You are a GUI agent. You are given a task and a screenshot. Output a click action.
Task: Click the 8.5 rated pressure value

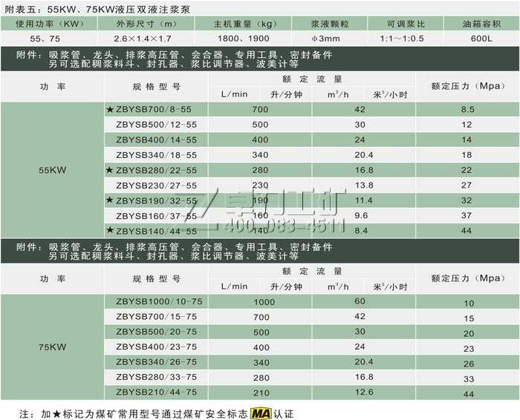pyautogui.click(x=467, y=109)
